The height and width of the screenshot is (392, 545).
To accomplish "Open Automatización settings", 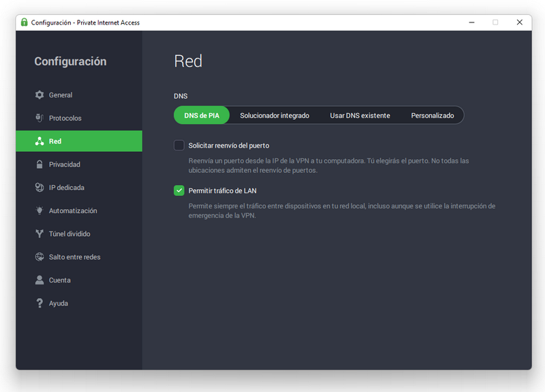I will 79,210.
